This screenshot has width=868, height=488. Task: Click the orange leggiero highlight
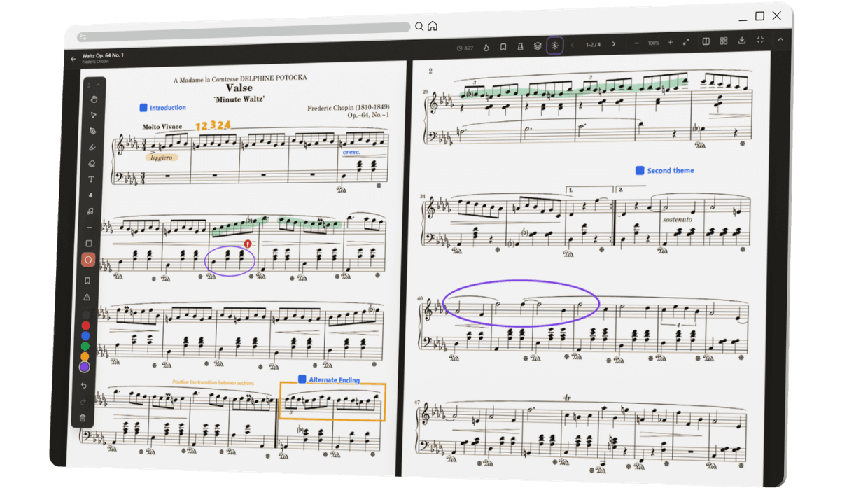(x=162, y=158)
